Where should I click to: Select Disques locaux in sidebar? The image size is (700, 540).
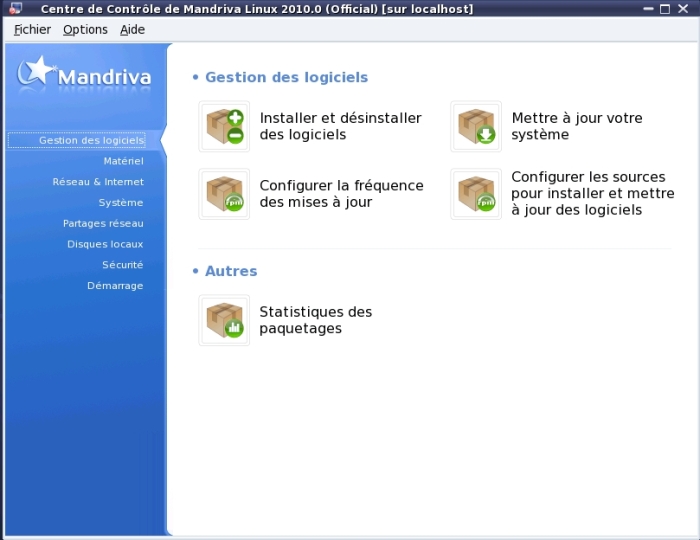(105, 244)
